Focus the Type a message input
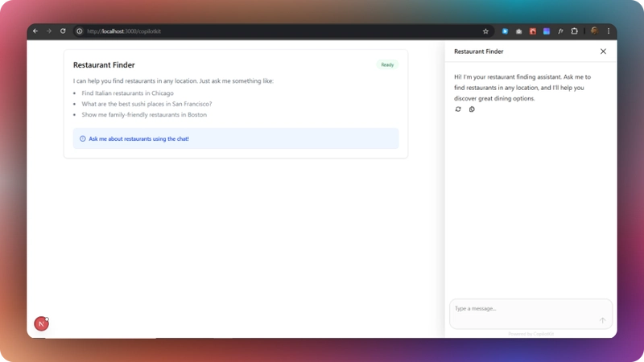Image resolution: width=644 pixels, height=362 pixels. 530,314
